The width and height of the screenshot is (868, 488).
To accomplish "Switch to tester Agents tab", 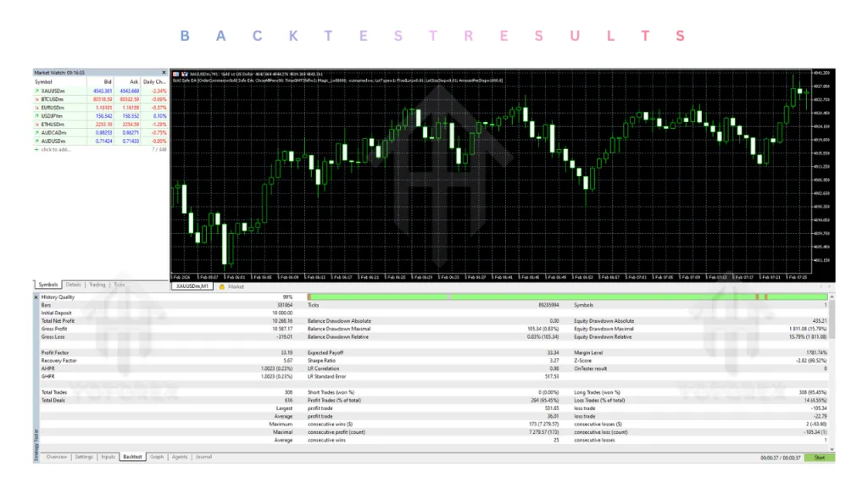I will pyautogui.click(x=180, y=457).
